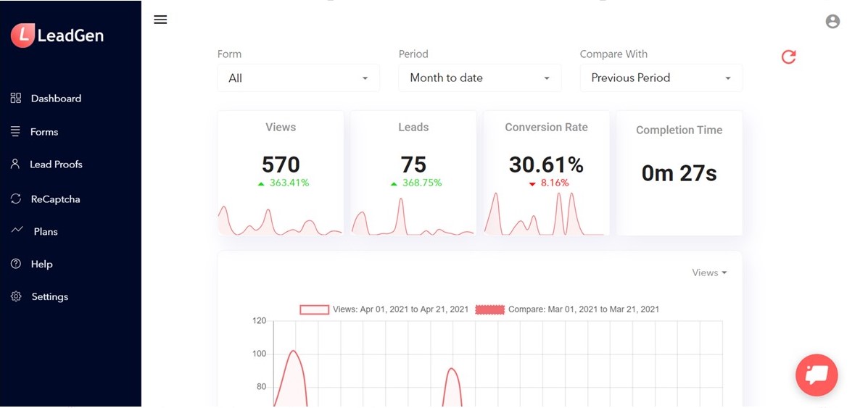The height and width of the screenshot is (408, 868).
Task: Click the Help question mark icon
Action: tap(16, 264)
